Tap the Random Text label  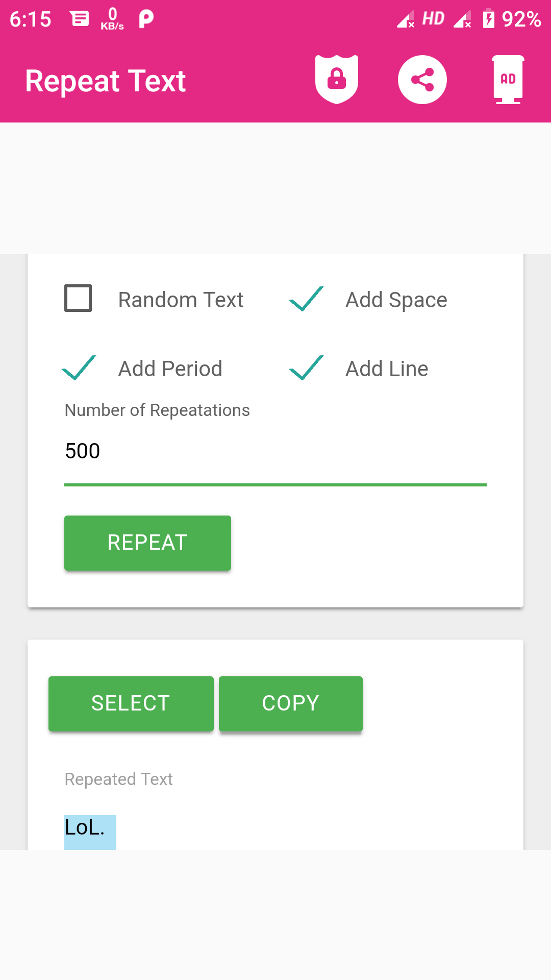pyautogui.click(x=181, y=300)
